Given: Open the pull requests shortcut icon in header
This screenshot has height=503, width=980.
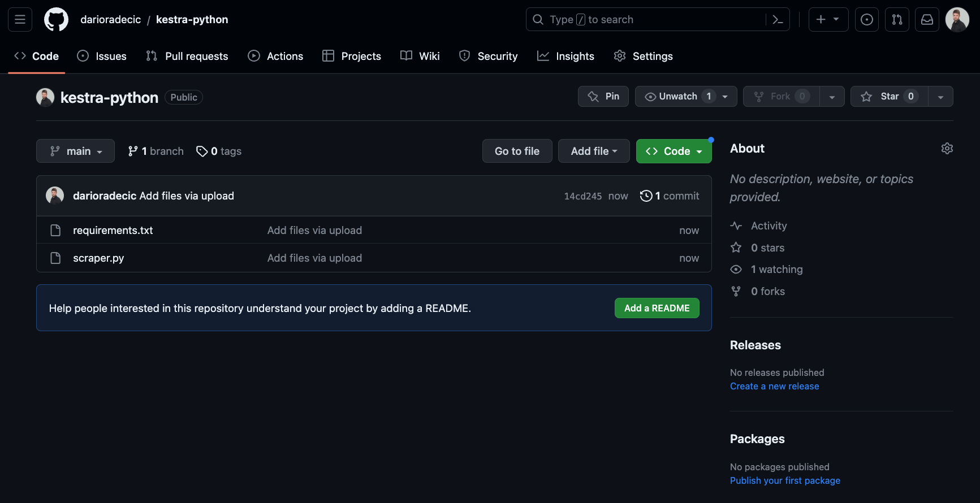Looking at the screenshot, I should pyautogui.click(x=897, y=20).
